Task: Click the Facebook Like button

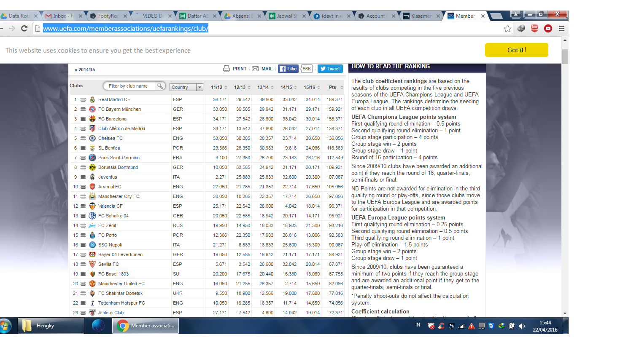Action: pyautogui.click(x=288, y=69)
